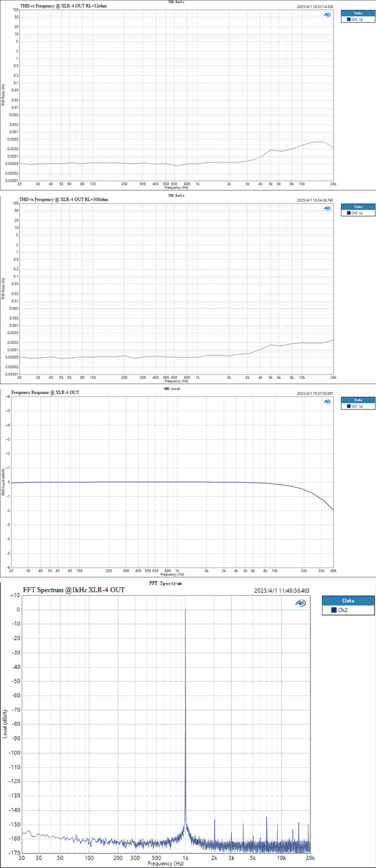
Task: Click the AP logo on the Frequency Response graph
Action: (327, 402)
